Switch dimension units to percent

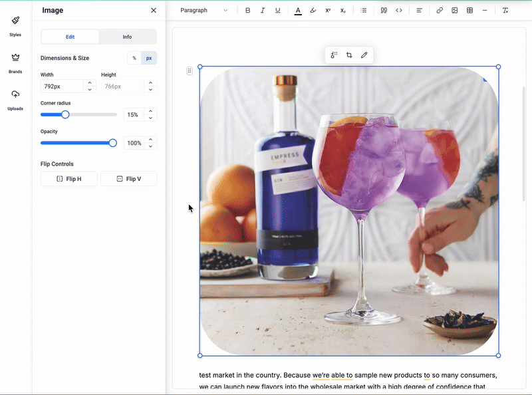(134, 58)
